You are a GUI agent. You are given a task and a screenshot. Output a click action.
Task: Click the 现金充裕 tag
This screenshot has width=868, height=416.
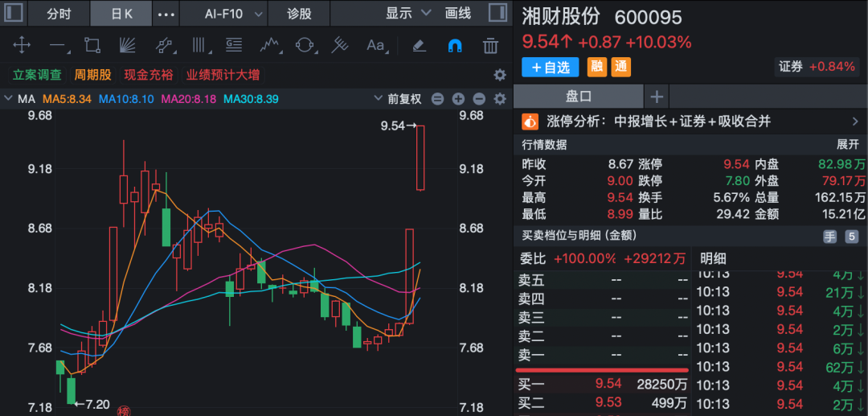(149, 75)
